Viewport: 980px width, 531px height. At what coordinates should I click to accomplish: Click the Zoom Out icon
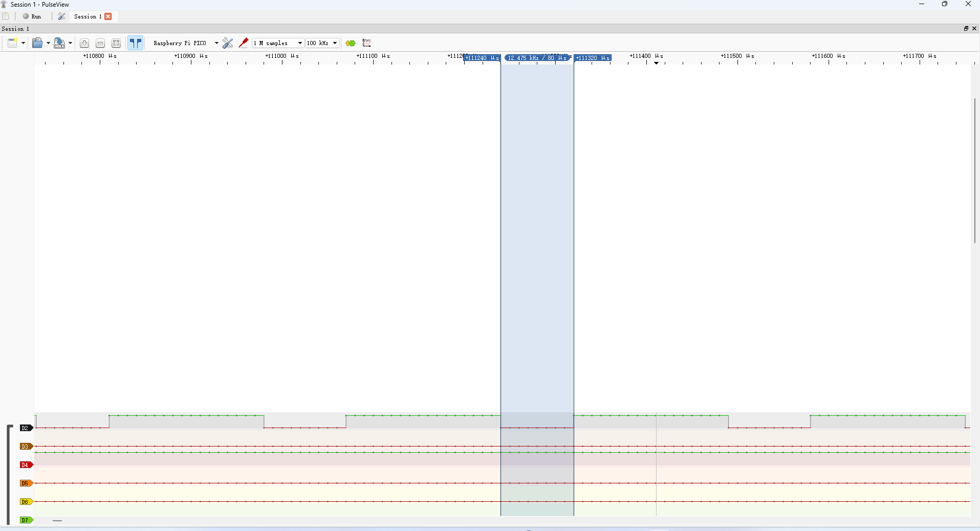[x=100, y=43]
